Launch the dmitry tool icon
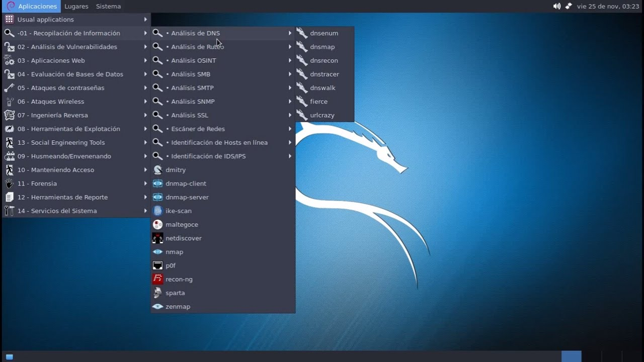 tap(158, 170)
